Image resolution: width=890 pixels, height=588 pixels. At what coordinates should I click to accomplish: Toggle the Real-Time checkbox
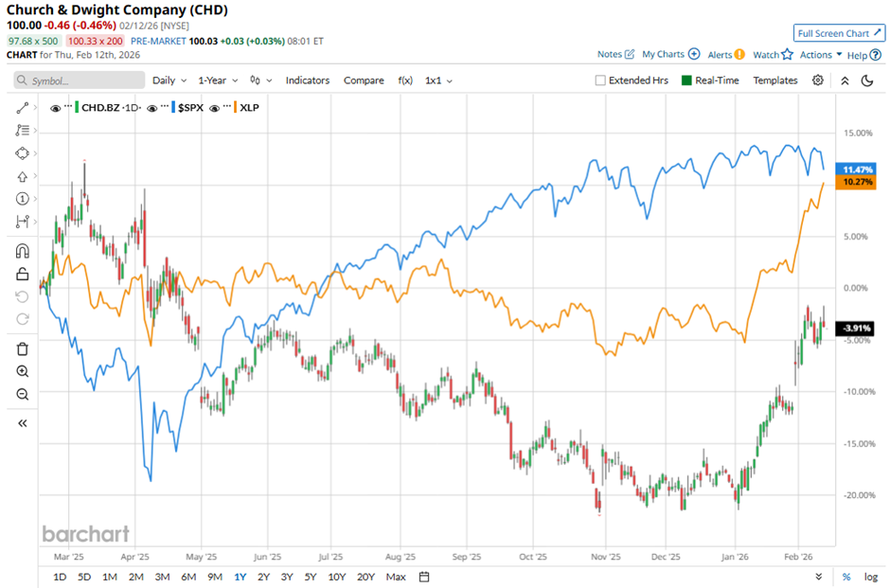pyautogui.click(x=687, y=80)
